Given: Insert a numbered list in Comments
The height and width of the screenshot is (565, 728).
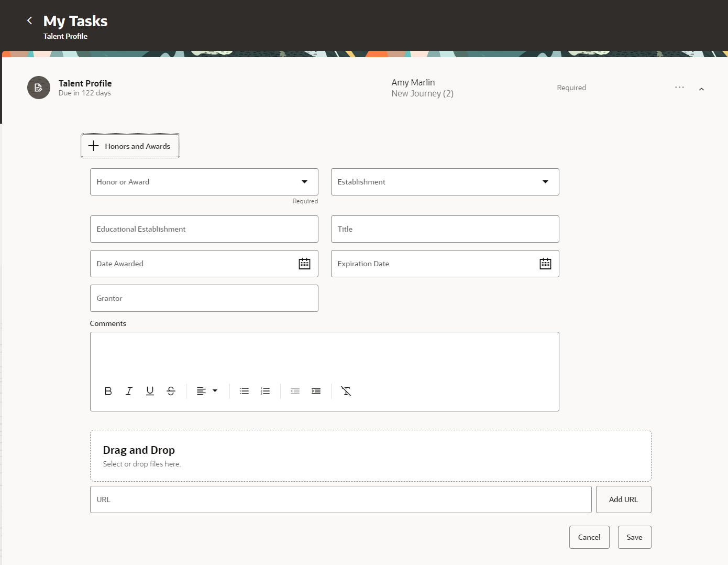Looking at the screenshot, I should click(x=265, y=390).
